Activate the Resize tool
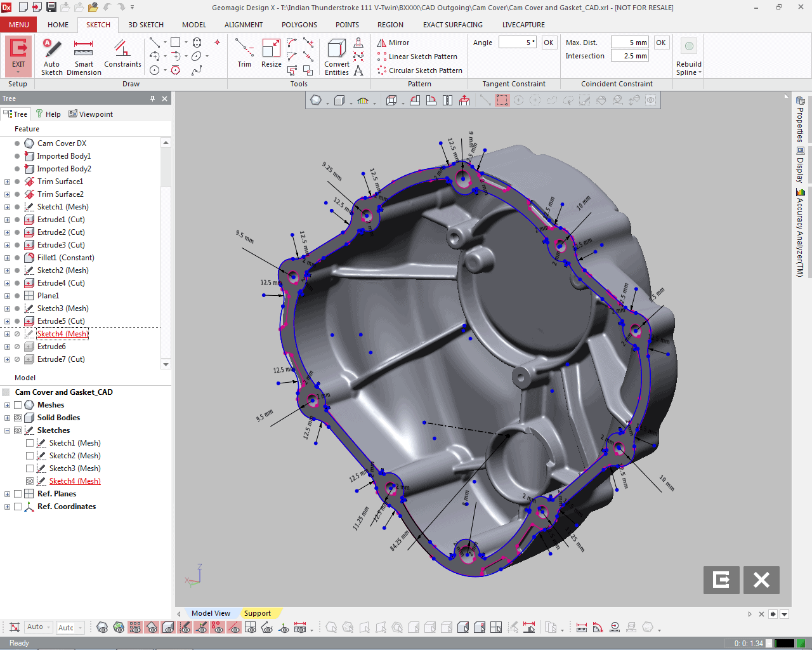The image size is (812, 650). [272, 53]
